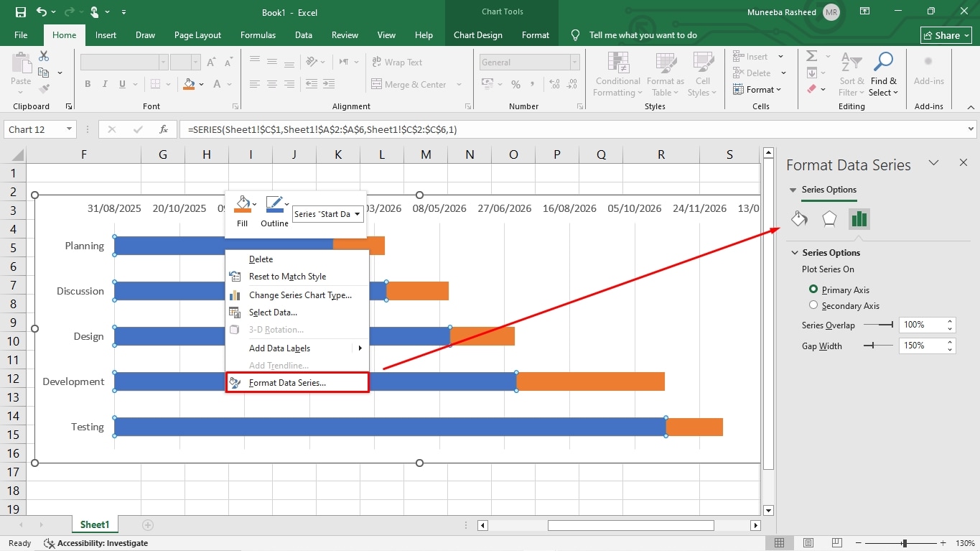The image size is (980, 551).
Task: Click the Format Painter brush icon
Action: 44,89
